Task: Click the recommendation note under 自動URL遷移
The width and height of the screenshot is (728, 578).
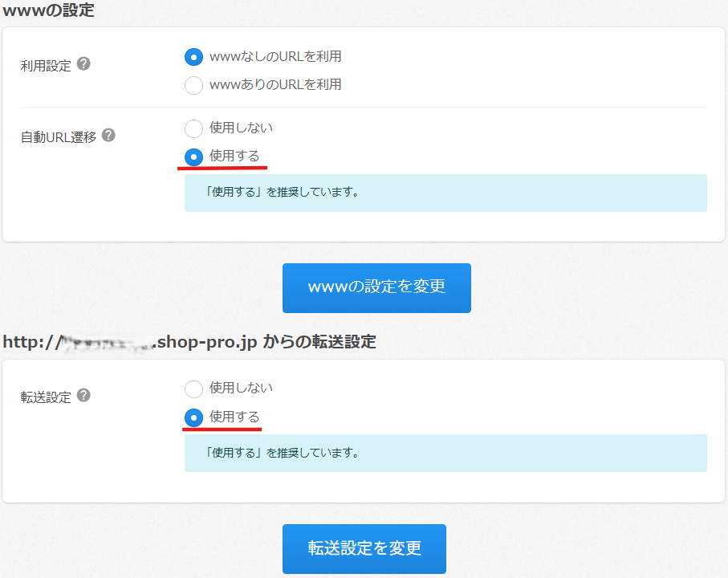Action: point(445,193)
